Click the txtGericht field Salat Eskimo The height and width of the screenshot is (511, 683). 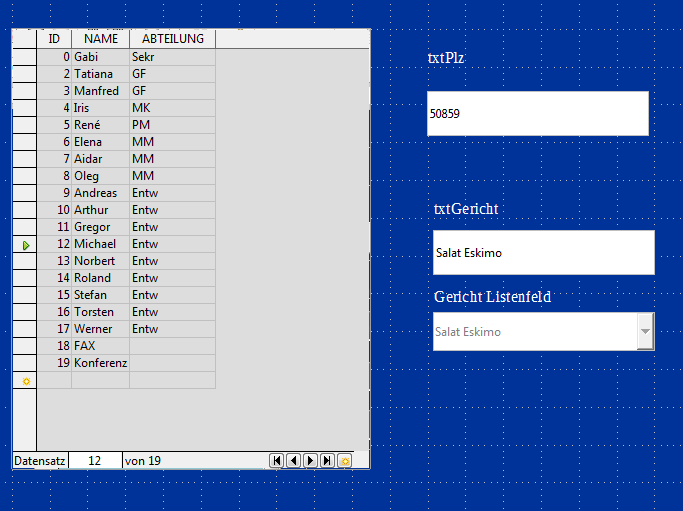[x=544, y=253]
